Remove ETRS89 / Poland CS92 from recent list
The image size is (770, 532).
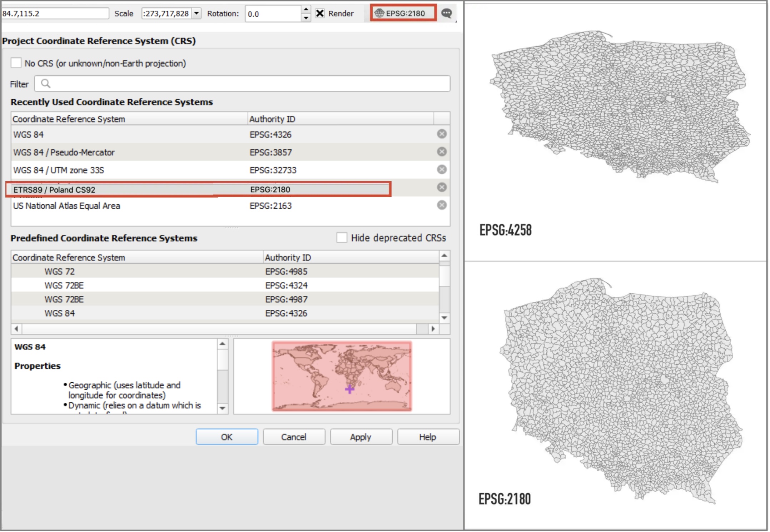pos(441,187)
